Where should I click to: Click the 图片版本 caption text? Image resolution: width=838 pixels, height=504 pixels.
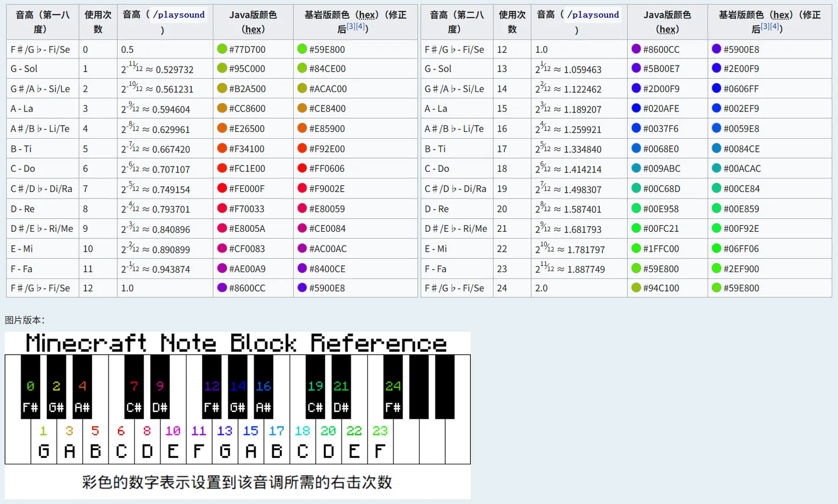[25, 320]
